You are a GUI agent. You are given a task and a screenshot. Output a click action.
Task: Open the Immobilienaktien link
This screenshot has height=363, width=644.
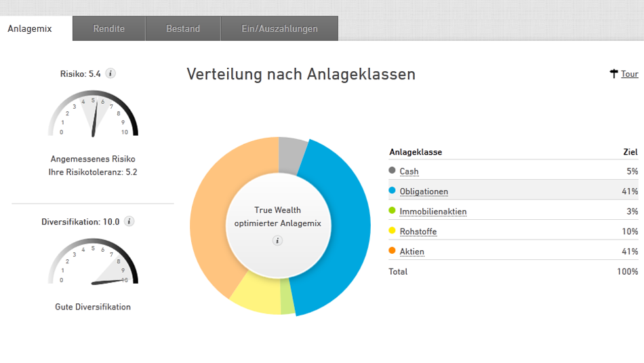pyautogui.click(x=433, y=212)
